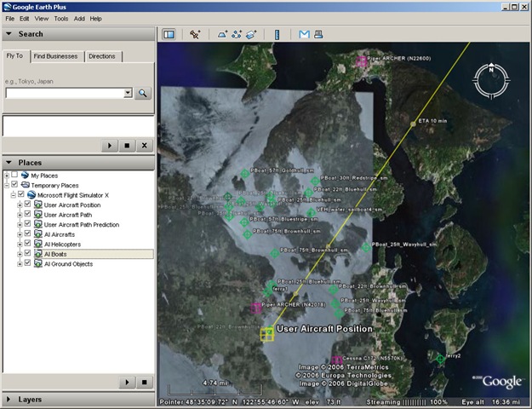Image resolution: width=532 pixels, height=409 pixels.
Task: Click the Cessna C172 (N5570K) aircraft marker
Action: click(x=336, y=360)
